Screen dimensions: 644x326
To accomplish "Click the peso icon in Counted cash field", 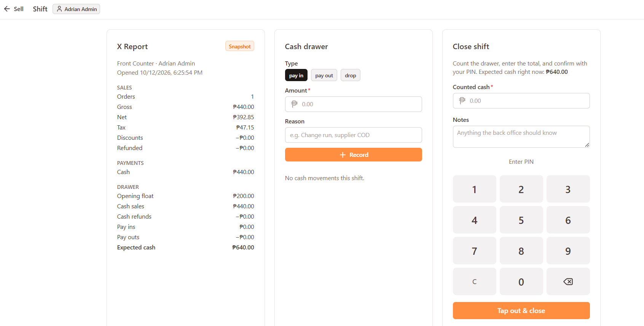I will (x=462, y=101).
